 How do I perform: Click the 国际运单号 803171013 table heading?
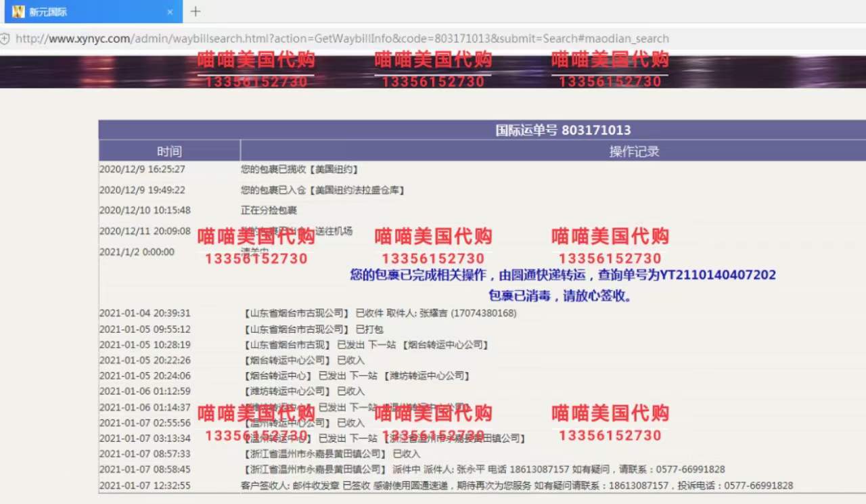coord(563,130)
